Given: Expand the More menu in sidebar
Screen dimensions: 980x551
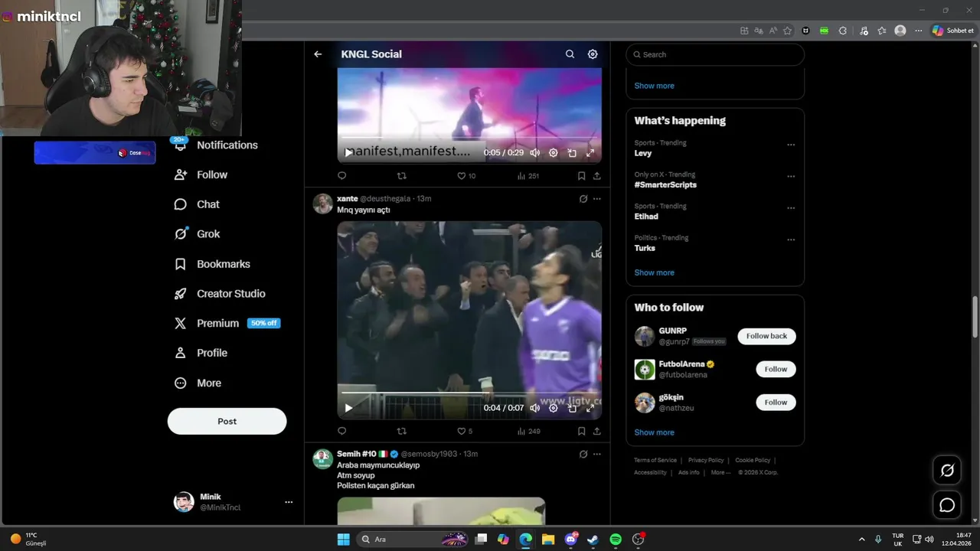Looking at the screenshot, I should click(198, 383).
